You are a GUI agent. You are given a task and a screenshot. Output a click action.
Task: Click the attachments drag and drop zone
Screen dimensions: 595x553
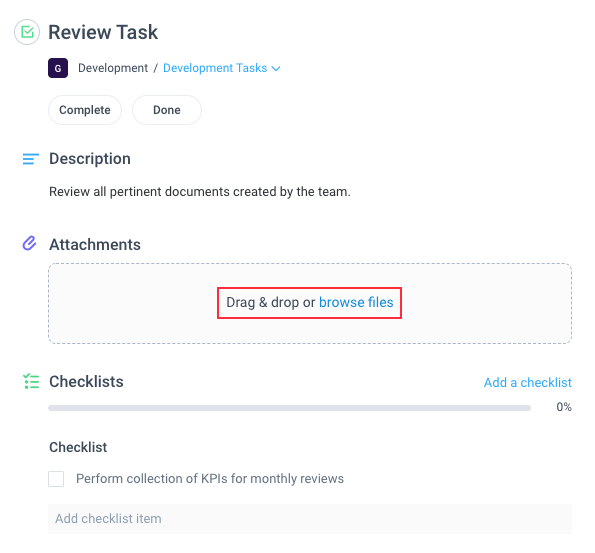tap(310, 303)
